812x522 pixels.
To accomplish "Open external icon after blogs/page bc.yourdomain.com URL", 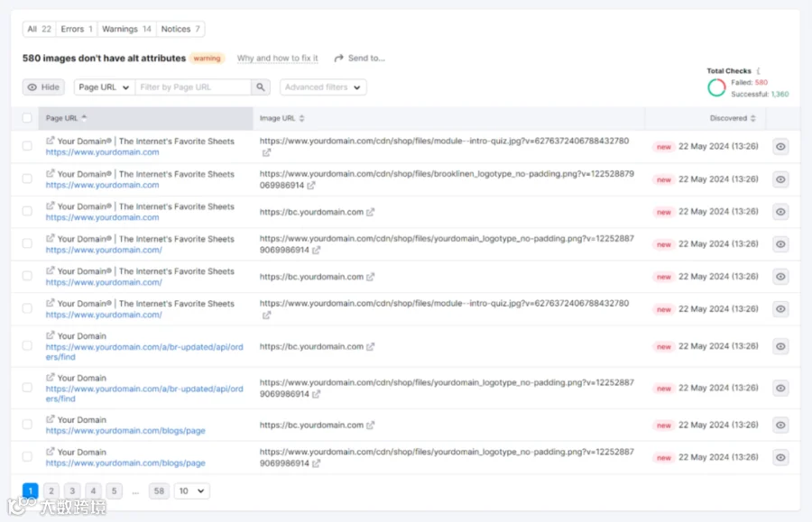I will click(x=370, y=426).
